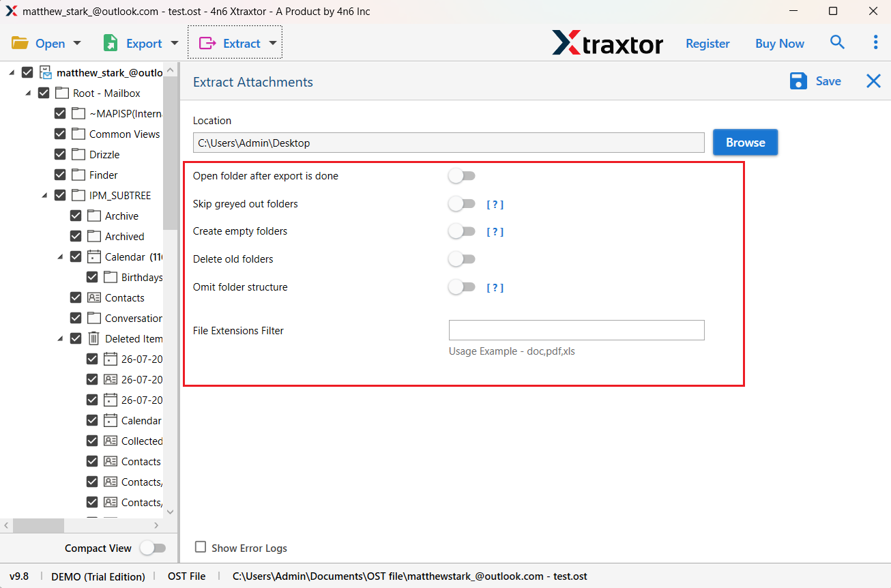Click the Register link
This screenshot has width=891, height=588.
(x=707, y=43)
